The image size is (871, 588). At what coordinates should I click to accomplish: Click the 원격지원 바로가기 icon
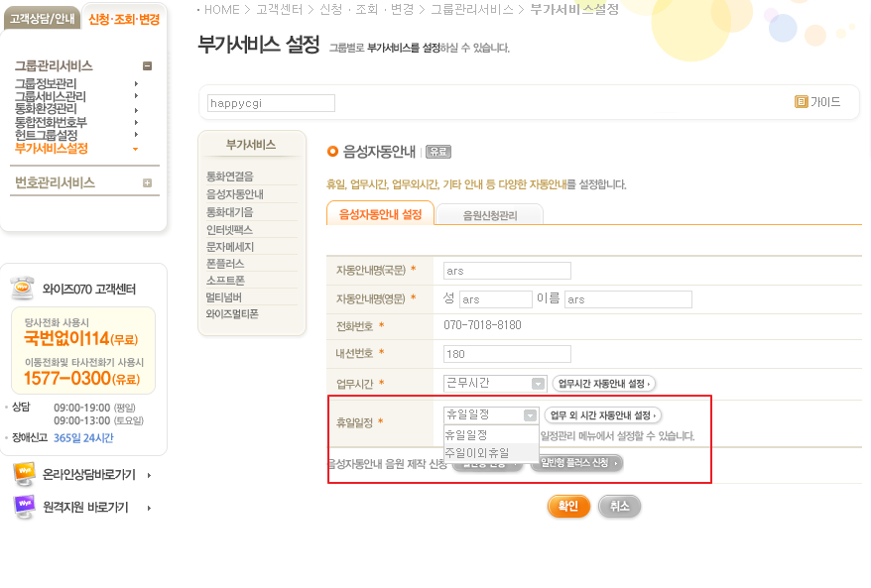(25, 507)
